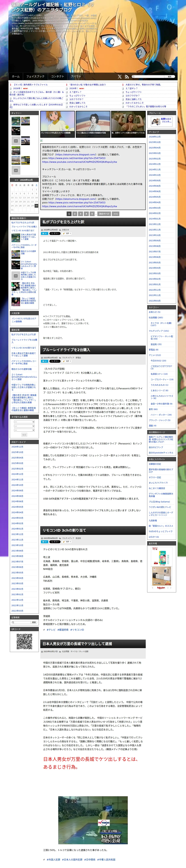186x868 pixels.
Task: Open the アニメ (212) category
Action: [x=155, y=355]
